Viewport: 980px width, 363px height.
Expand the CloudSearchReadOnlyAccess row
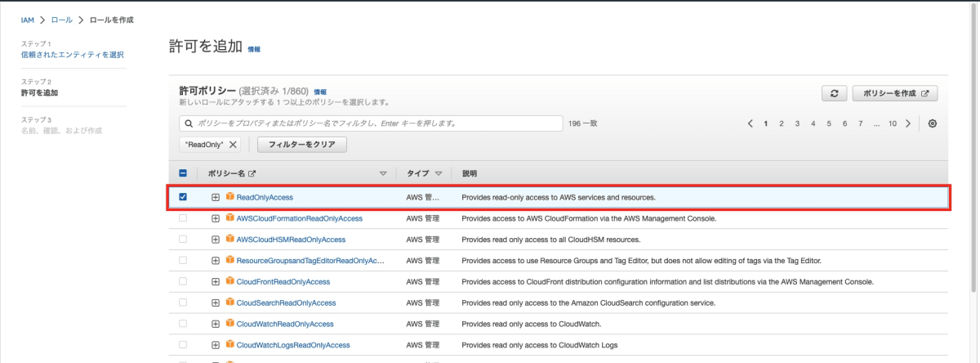(x=216, y=302)
